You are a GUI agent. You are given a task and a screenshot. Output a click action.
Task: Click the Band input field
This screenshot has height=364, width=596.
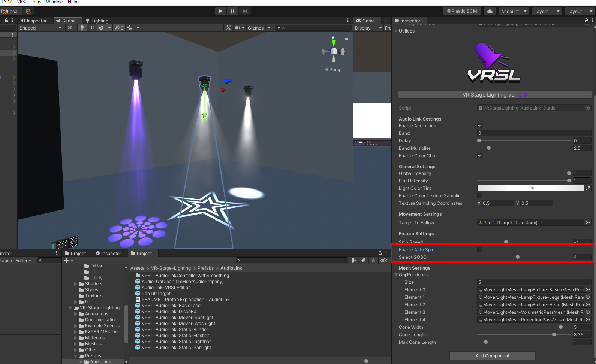[534, 133]
